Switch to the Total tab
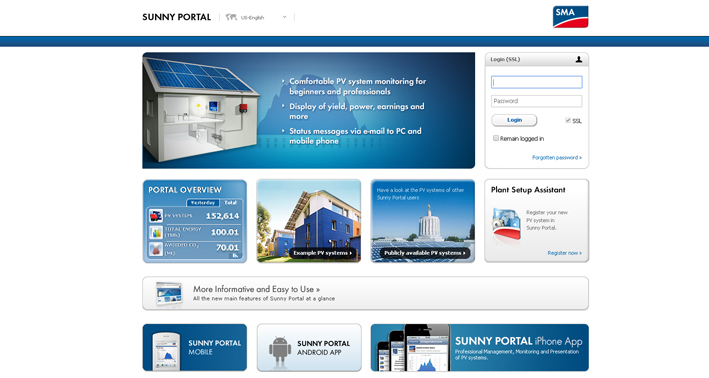The height and width of the screenshot is (378, 709). pyautogui.click(x=231, y=203)
